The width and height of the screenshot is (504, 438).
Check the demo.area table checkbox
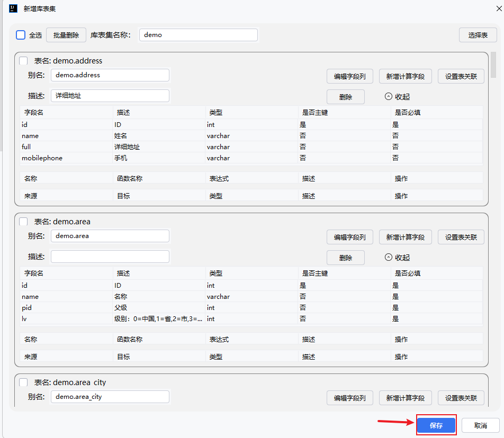tap(23, 222)
